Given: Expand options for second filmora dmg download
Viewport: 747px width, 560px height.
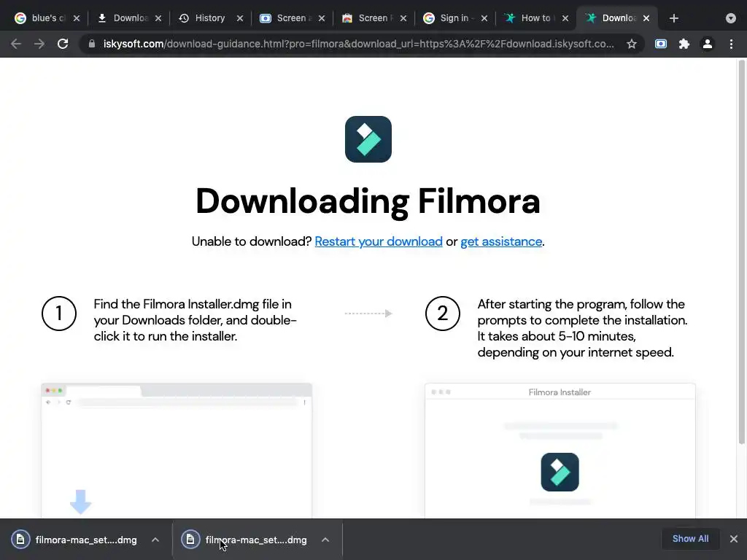Looking at the screenshot, I should click(325, 540).
